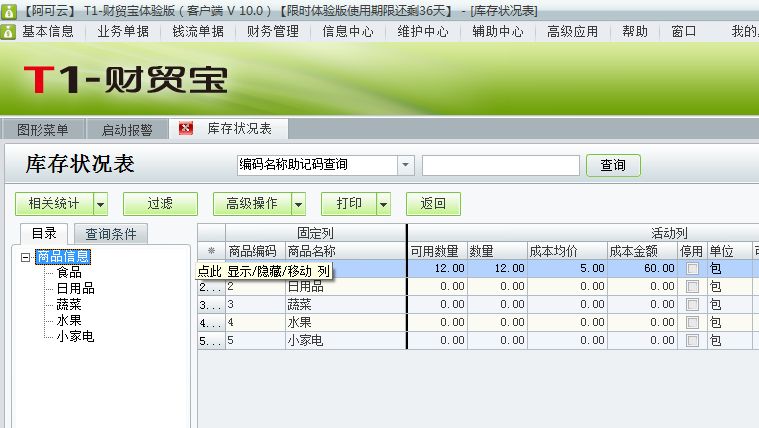The image size is (759, 428).
Task: Click the 蔬菜 cell in the table
Action: [x=346, y=305]
